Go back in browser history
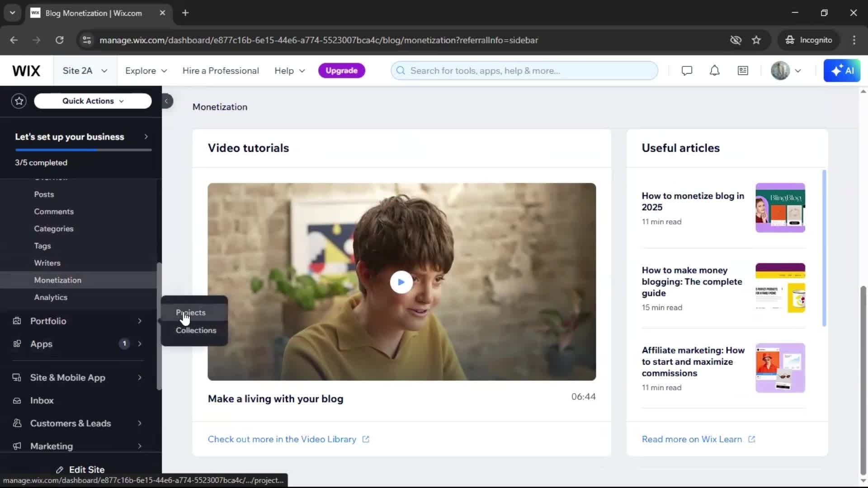This screenshot has width=868, height=488. point(14,40)
